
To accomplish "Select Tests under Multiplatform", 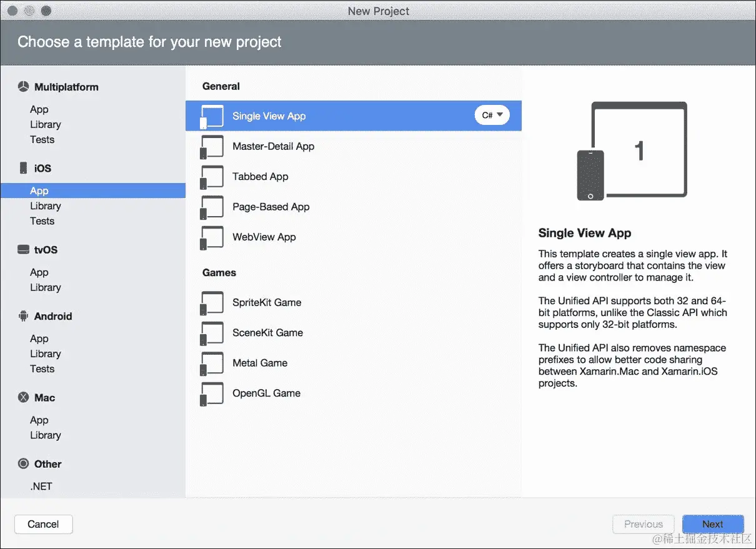I will click(x=42, y=139).
